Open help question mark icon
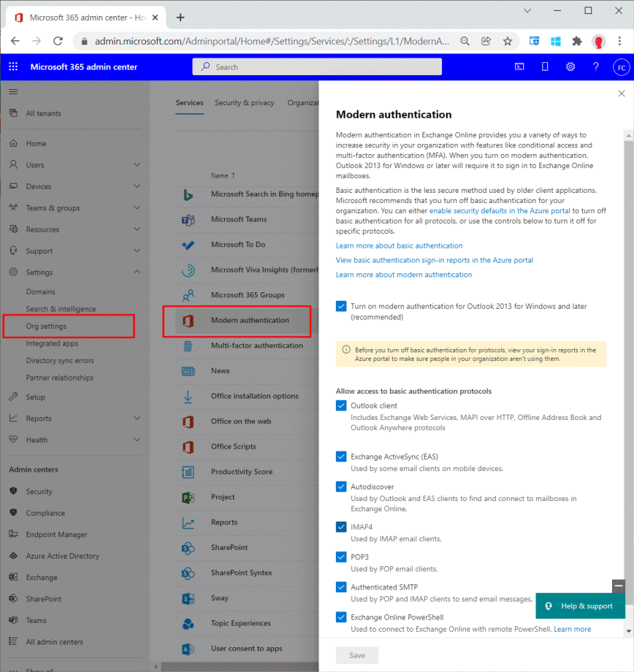The width and height of the screenshot is (634, 672). (595, 66)
